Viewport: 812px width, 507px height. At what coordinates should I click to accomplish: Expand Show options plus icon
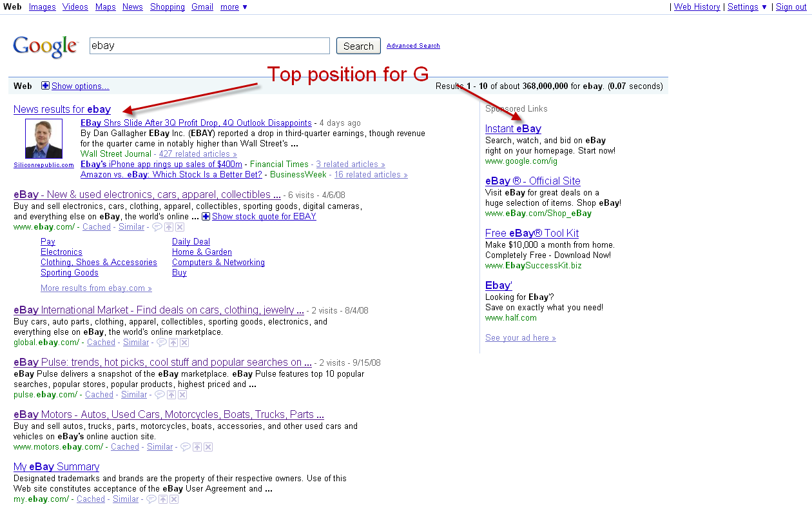click(x=45, y=86)
